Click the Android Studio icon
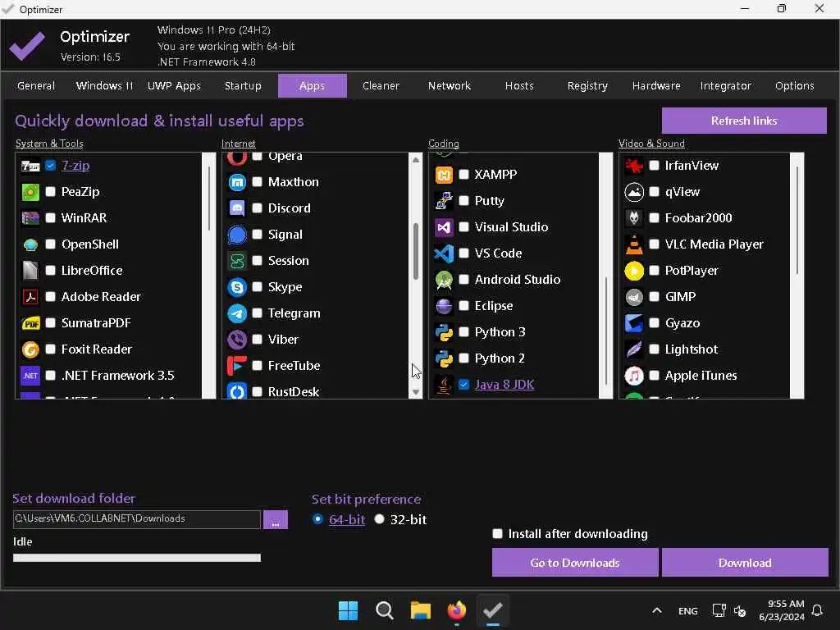The height and width of the screenshot is (630, 840). (x=444, y=280)
